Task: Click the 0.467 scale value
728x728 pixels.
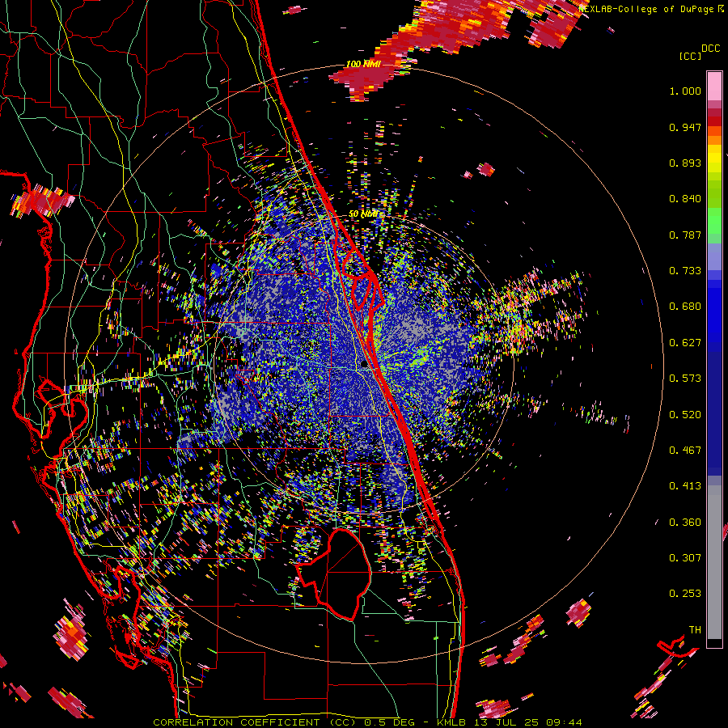Action: tap(685, 451)
